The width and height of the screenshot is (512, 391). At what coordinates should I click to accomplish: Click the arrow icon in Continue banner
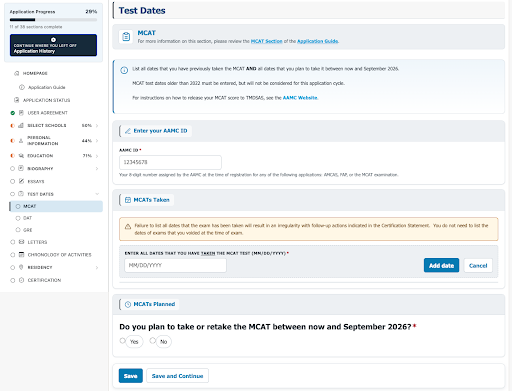pos(53,40)
